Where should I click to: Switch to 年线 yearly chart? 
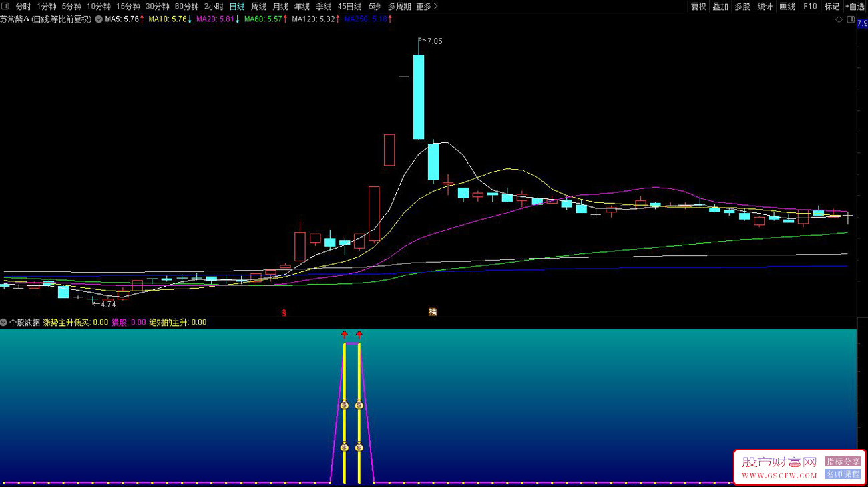coord(302,6)
